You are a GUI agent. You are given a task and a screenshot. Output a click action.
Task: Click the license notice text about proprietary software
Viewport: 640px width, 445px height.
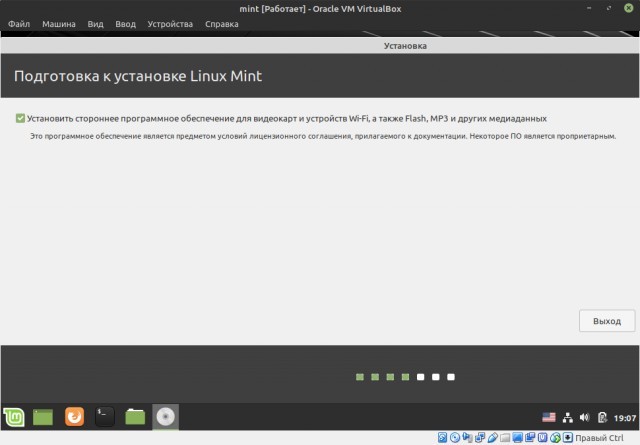(323, 136)
